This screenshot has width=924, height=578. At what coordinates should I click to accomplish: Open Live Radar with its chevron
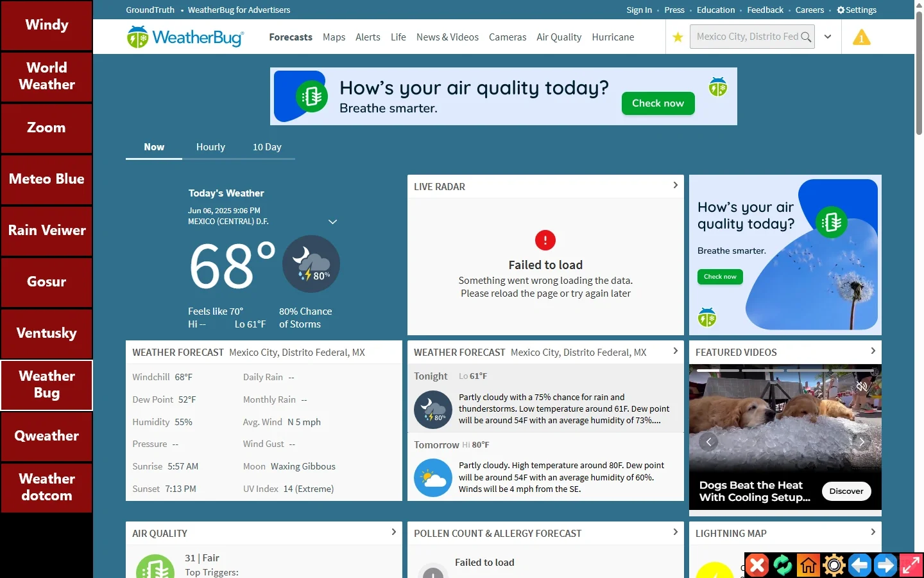point(675,185)
